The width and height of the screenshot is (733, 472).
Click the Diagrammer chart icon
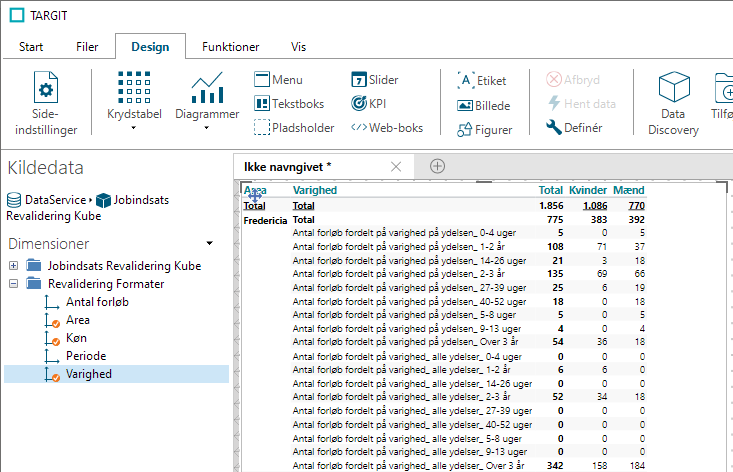[x=207, y=87]
